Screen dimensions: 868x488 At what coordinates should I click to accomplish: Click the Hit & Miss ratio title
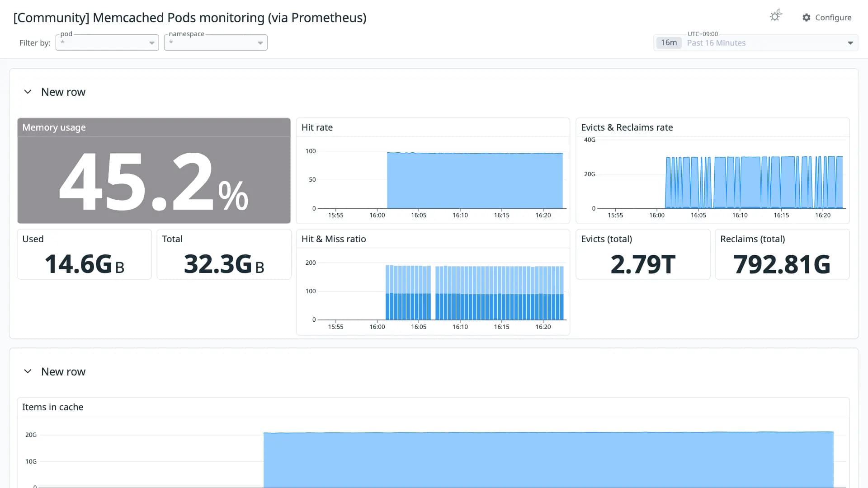pyautogui.click(x=334, y=239)
